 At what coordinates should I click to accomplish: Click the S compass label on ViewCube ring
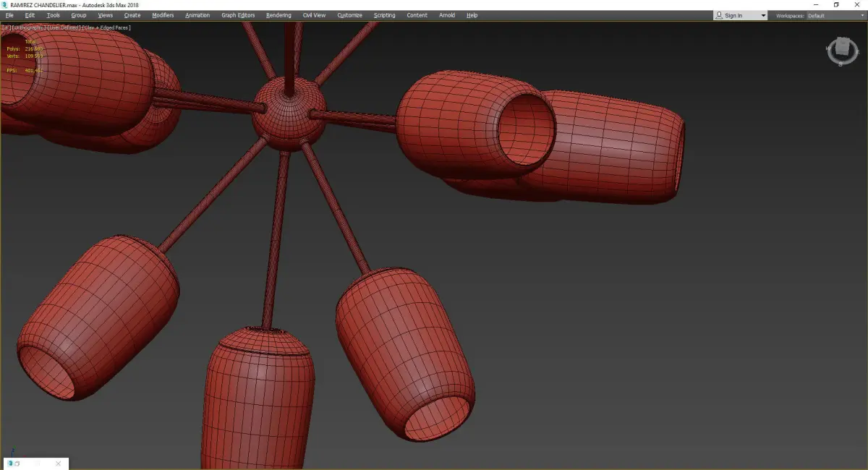[x=841, y=64]
